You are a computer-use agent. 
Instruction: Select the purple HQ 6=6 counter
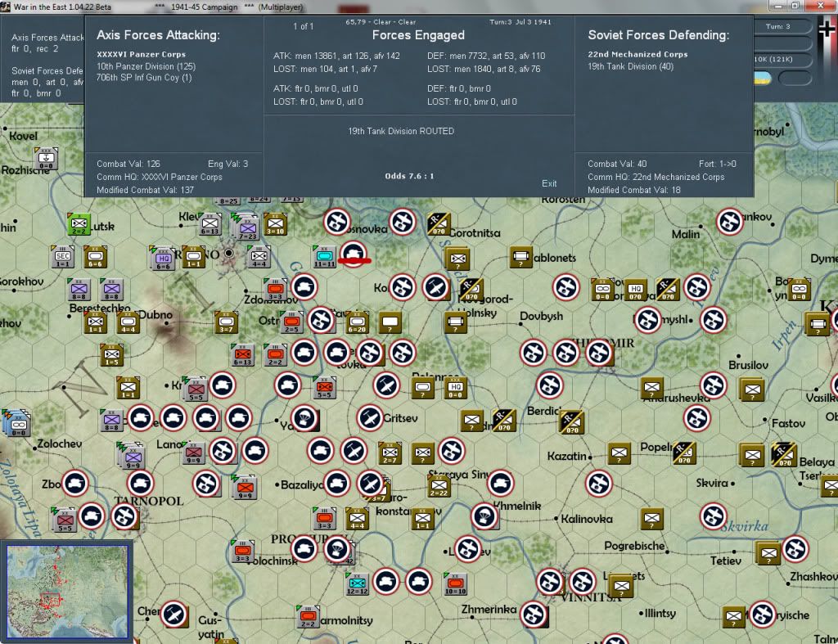point(162,258)
